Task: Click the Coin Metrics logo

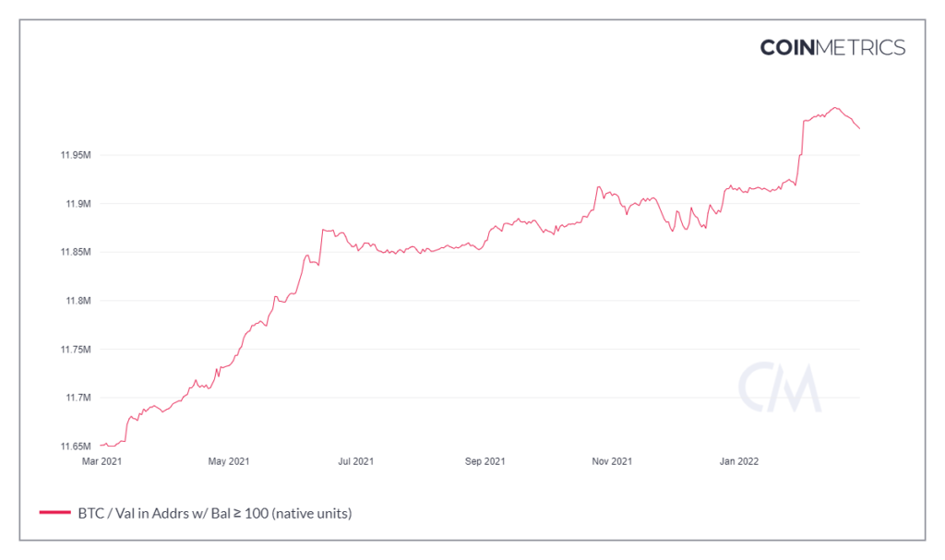Action: tap(832, 47)
